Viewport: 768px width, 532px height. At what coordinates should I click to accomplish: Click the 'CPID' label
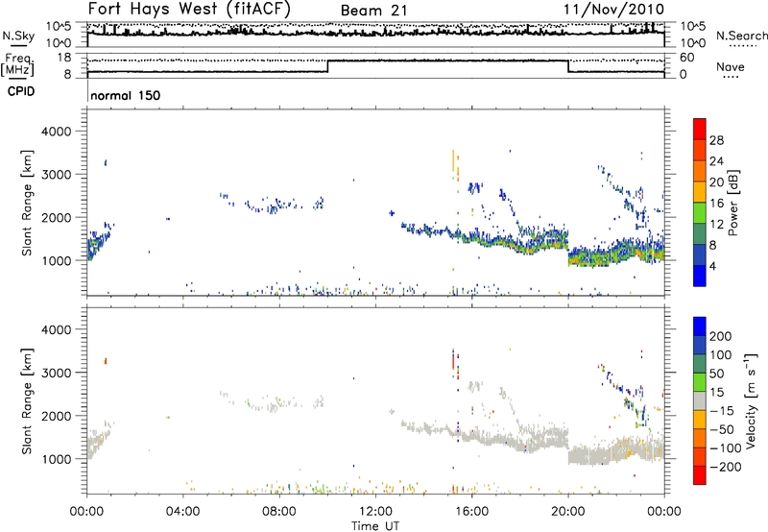coord(21,91)
